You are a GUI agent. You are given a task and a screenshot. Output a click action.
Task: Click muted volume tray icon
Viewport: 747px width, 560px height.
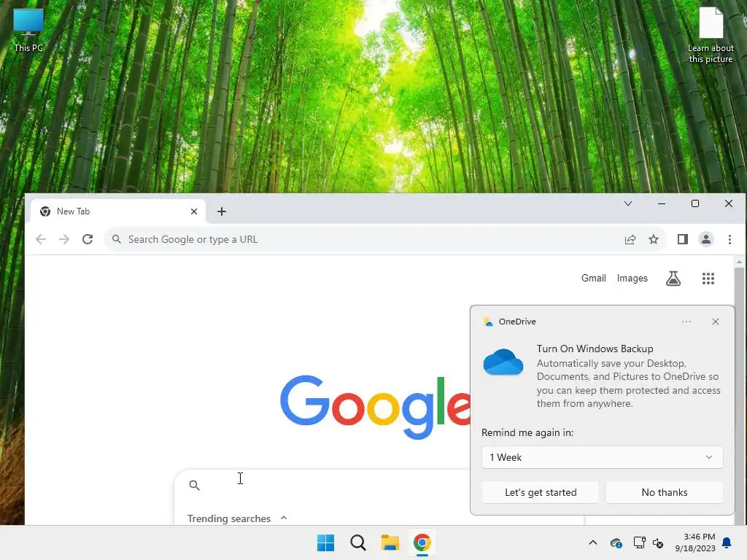658,542
